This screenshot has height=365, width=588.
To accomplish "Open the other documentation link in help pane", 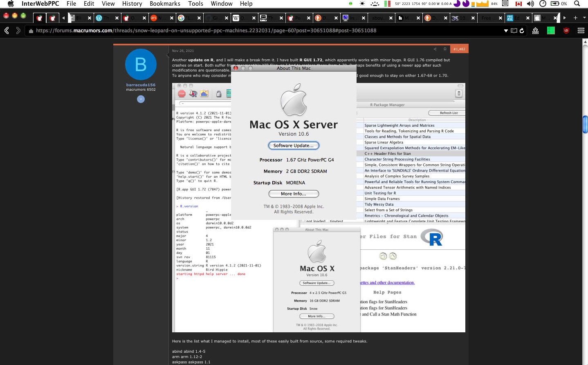I will [388, 283].
